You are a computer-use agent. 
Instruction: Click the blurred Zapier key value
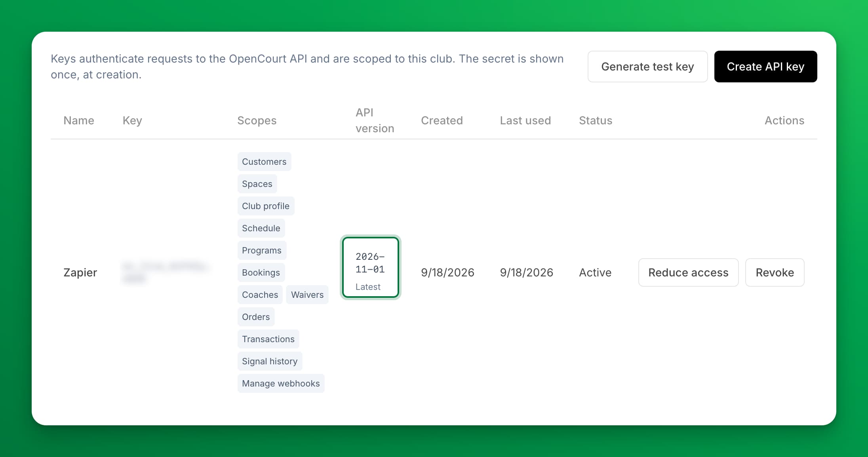pos(166,272)
